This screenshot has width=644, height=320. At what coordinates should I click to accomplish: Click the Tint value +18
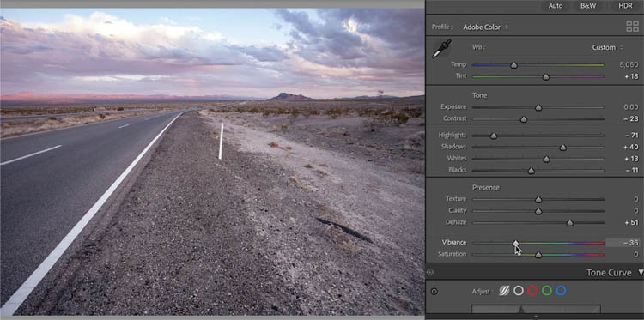tap(631, 76)
